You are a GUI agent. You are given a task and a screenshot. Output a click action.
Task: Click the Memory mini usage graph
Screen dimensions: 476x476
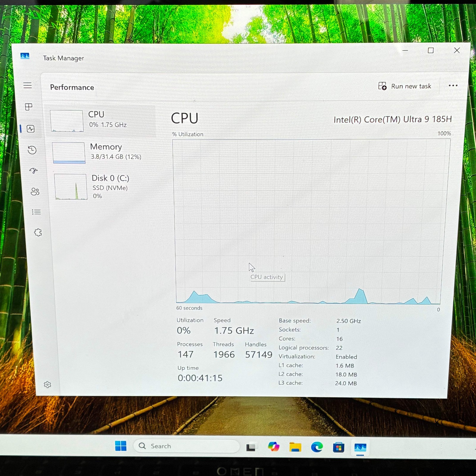[x=69, y=153]
